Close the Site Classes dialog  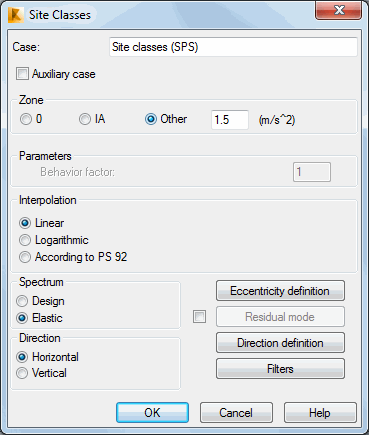coord(339,10)
